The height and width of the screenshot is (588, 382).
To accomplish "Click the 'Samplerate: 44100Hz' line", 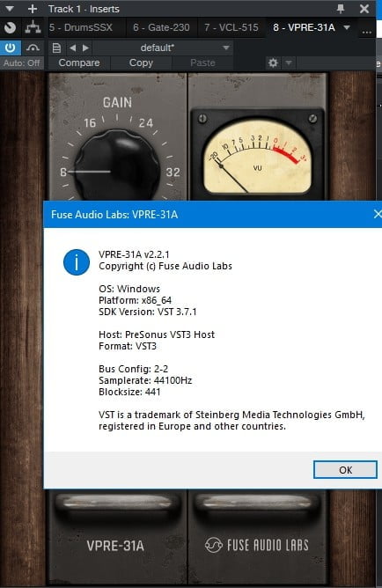I will 145,380.
